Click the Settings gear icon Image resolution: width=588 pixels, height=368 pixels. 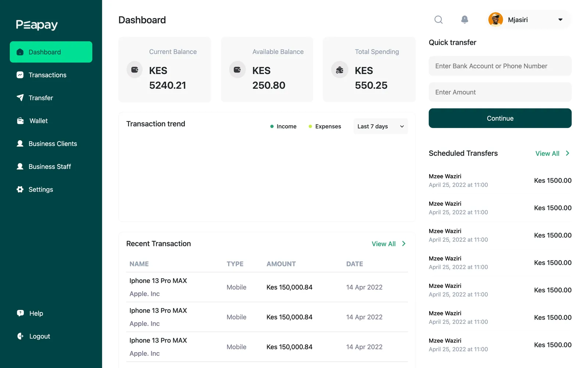[20, 190]
